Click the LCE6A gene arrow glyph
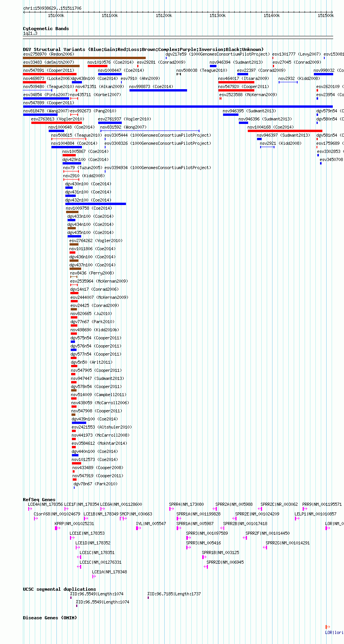The height and width of the screenshot is (644, 344). [102, 509]
